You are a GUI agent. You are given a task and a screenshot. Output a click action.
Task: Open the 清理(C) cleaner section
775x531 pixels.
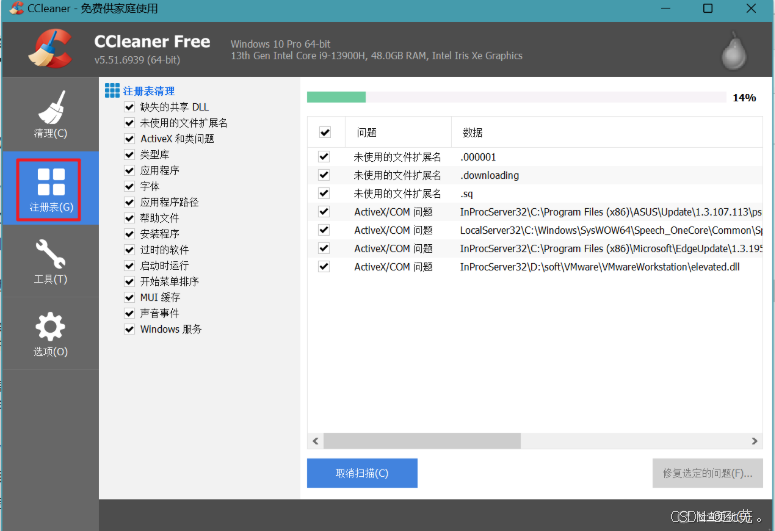pyautogui.click(x=50, y=114)
